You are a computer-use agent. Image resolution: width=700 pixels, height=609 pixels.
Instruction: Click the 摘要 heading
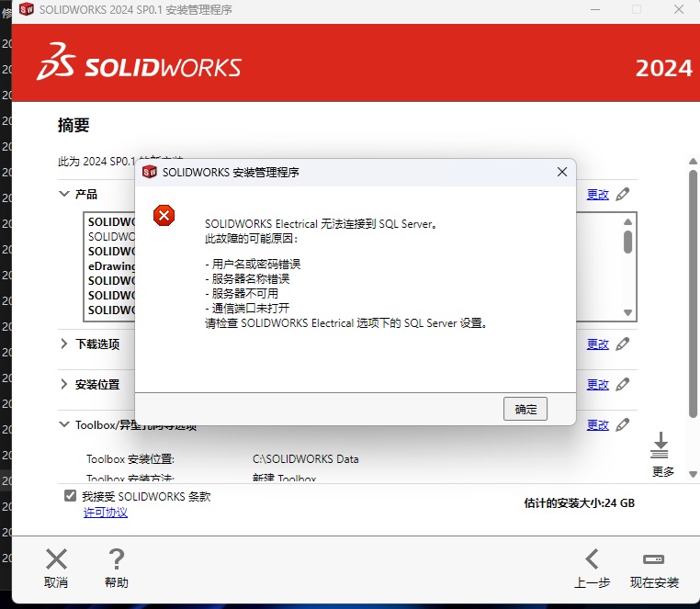(73, 125)
